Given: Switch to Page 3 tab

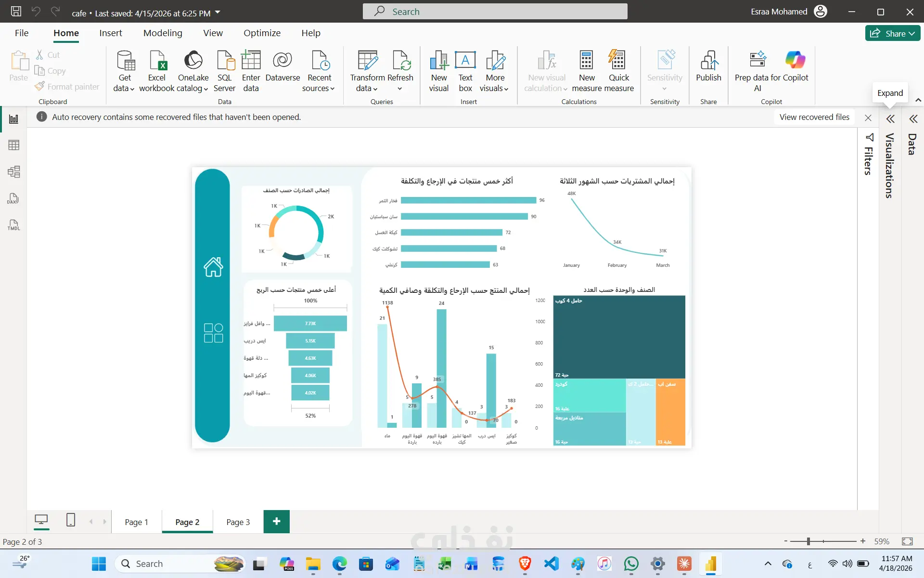Looking at the screenshot, I should tap(238, 522).
